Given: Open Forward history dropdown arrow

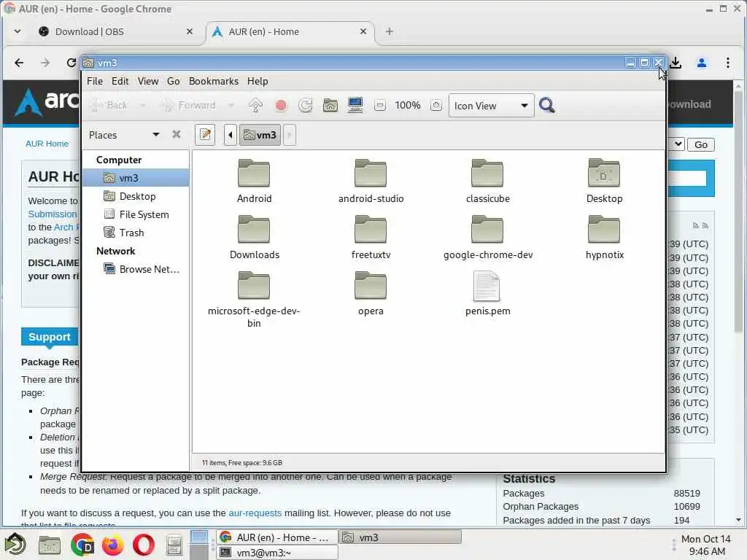Looking at the screenshot, I should (x=231, y=105).
